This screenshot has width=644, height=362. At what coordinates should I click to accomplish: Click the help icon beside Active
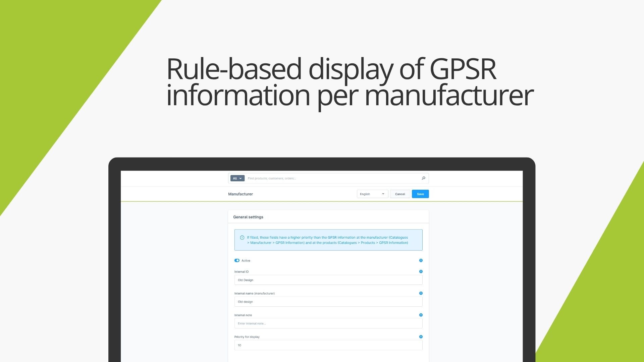[421, 260]
